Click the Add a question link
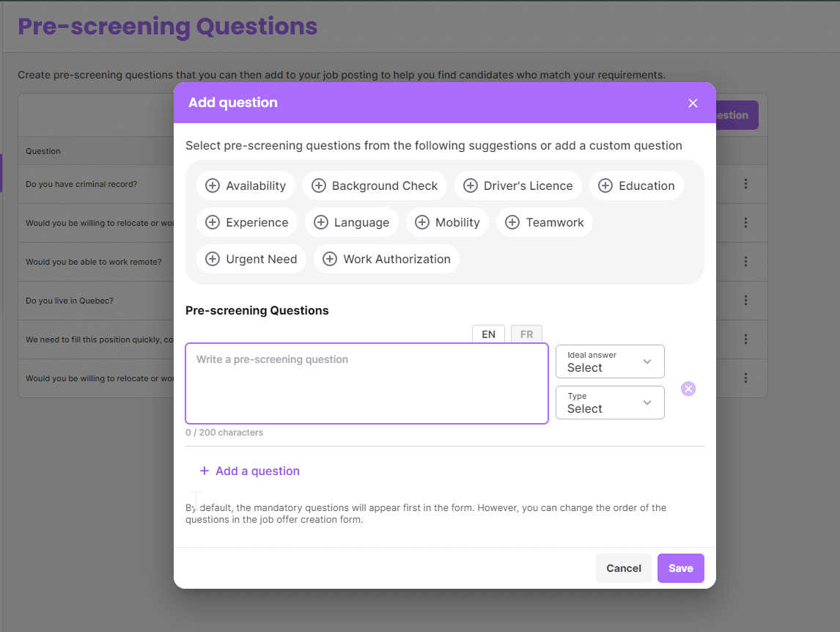The height and width of the screenshot is (632, 840). point(250,471)
